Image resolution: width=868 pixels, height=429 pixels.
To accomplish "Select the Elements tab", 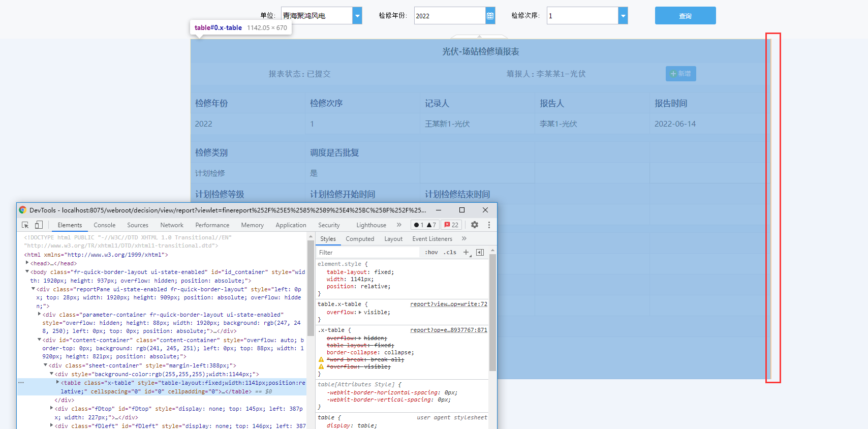I will (x=70, y=225).
